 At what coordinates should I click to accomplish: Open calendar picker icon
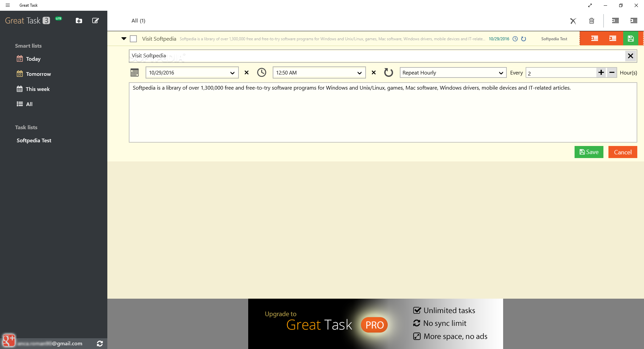coord(135,72)
